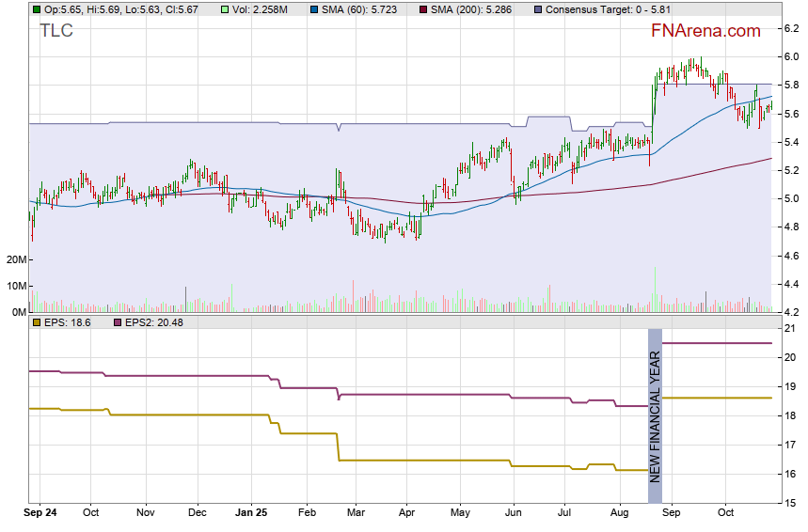Click the Jun label on date axis
Viewport: 808px width, 532px height.
tap(513, 514)
